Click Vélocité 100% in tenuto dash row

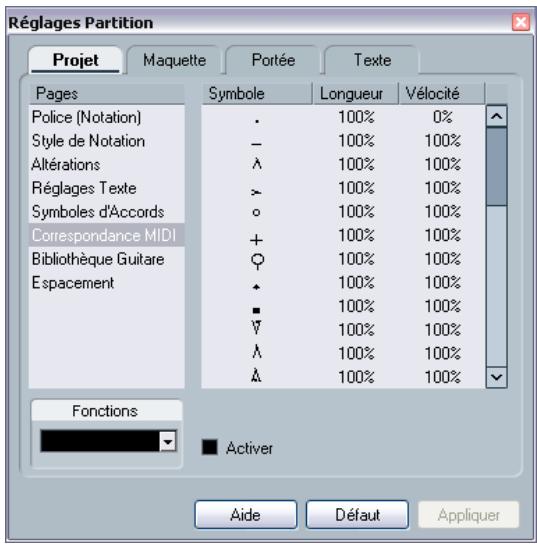pyautogui.click(x=443, y=141)
